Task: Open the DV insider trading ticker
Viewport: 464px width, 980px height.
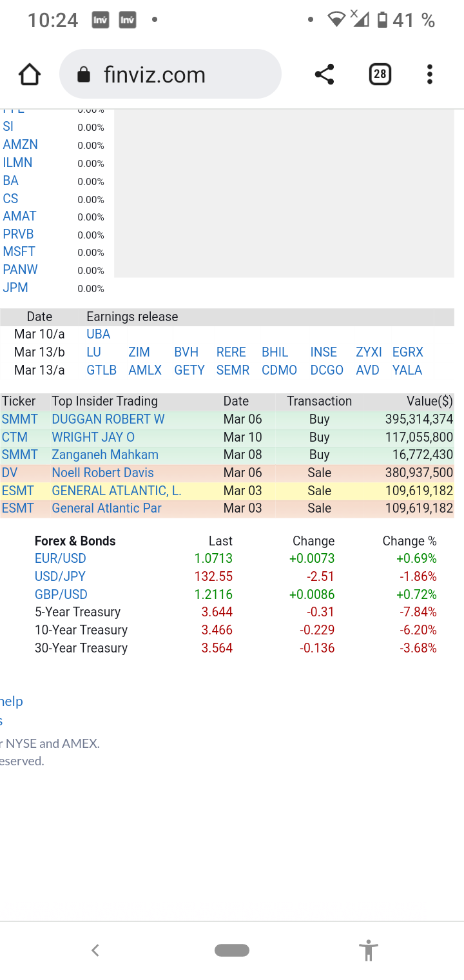Action: (x=10, y=473)
